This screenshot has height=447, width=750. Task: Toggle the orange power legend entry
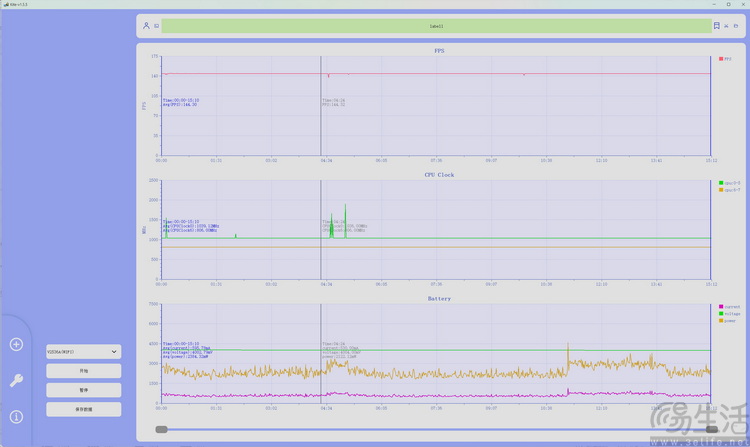(728, 321)
